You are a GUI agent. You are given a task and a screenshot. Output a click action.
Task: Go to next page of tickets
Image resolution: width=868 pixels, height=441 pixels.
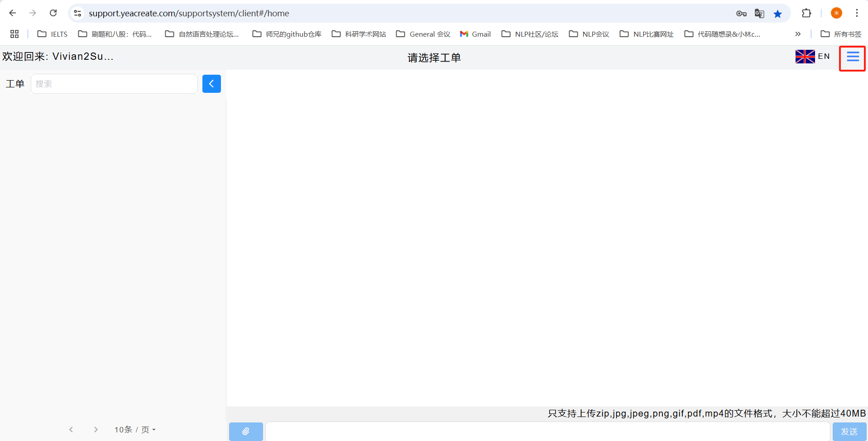[x=96, y=430]
